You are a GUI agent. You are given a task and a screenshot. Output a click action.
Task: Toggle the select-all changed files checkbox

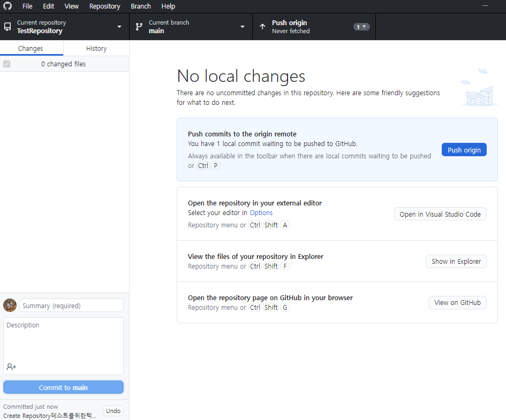[x=7, y=64]
